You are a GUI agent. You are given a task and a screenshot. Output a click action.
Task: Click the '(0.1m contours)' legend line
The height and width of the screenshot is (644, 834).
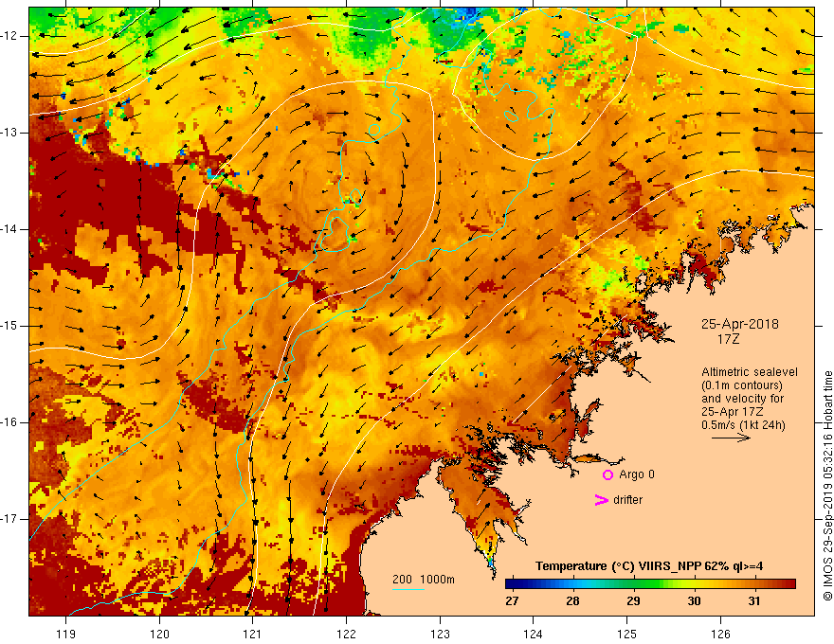(x=742, y=385)
